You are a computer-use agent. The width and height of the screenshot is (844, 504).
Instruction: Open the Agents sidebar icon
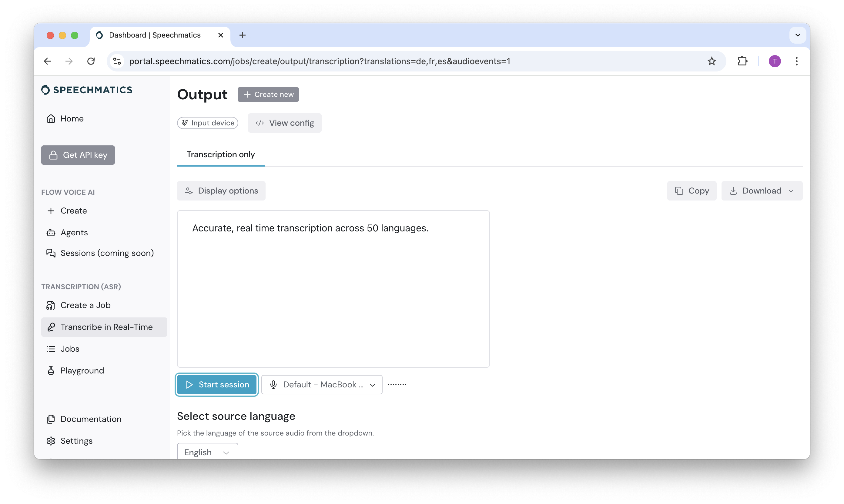tap(51, 232)
